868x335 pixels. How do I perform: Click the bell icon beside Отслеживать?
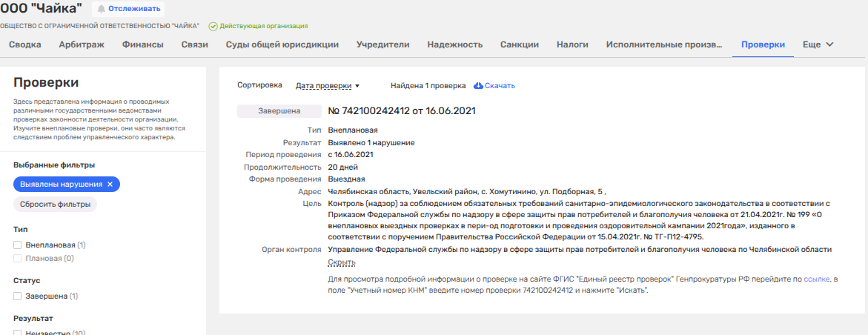[101, 9]
